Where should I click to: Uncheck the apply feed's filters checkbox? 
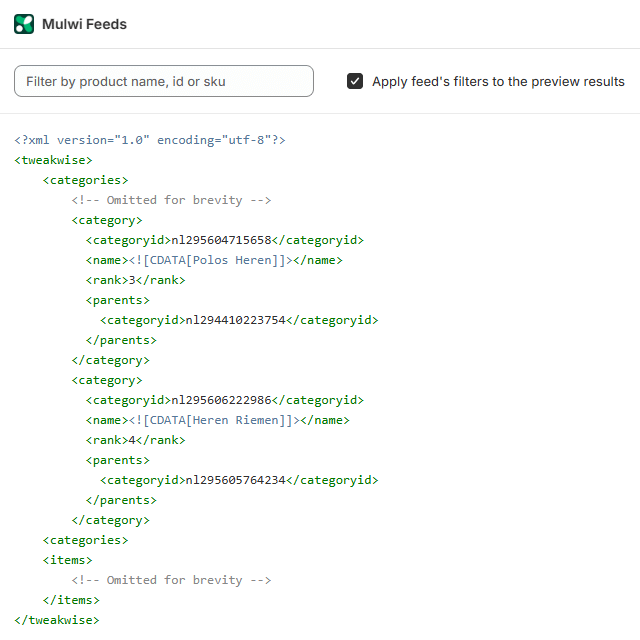pos(355,81)
